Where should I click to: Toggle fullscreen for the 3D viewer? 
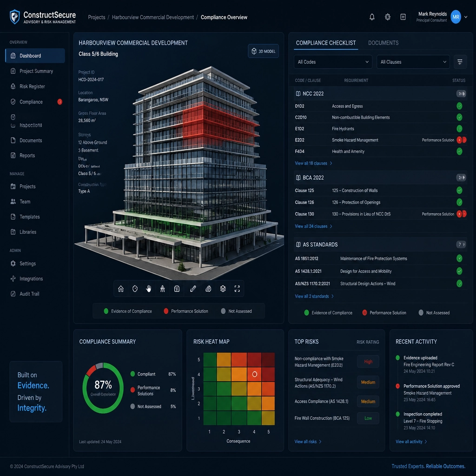tap(237, 289)
